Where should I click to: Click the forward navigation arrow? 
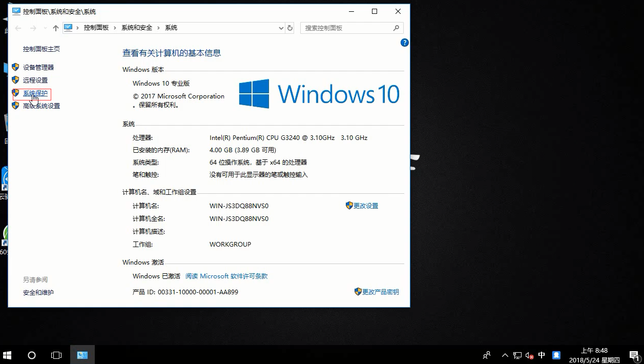33,28
